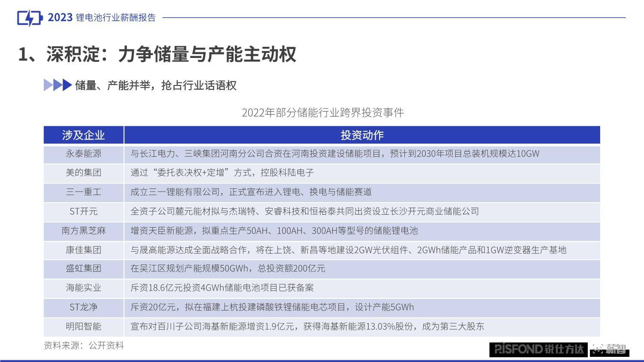Screen dimensions: 644x362
Task: Click the RISFOND 锐仕方达 logo
Action: (x=539, y=349)
